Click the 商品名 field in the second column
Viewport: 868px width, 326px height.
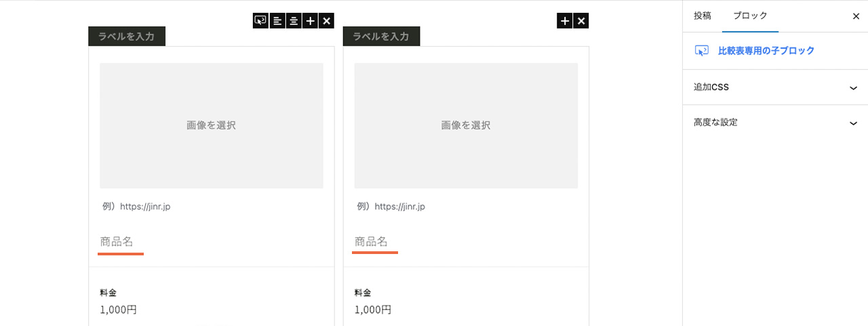click(x=372, y=242)
